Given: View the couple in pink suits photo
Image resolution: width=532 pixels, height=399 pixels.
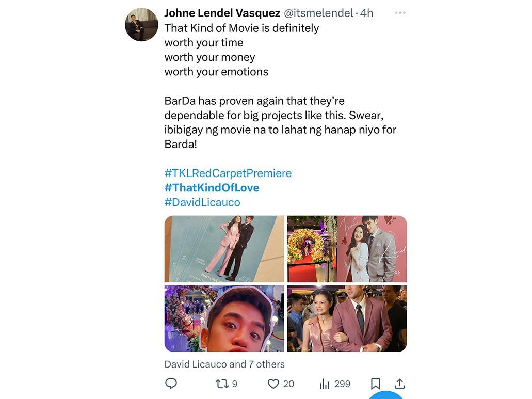Looking at the screenshot, I should point(347,318).
